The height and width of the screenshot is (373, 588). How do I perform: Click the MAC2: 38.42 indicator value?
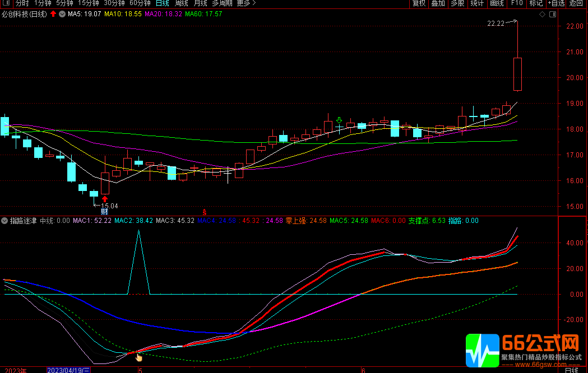pos(133,221)
